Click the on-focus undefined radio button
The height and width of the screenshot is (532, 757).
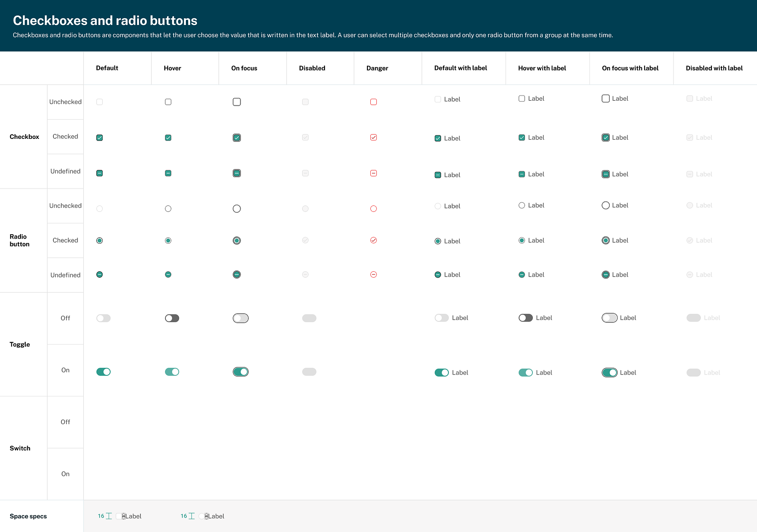click(x=237, y=274)
